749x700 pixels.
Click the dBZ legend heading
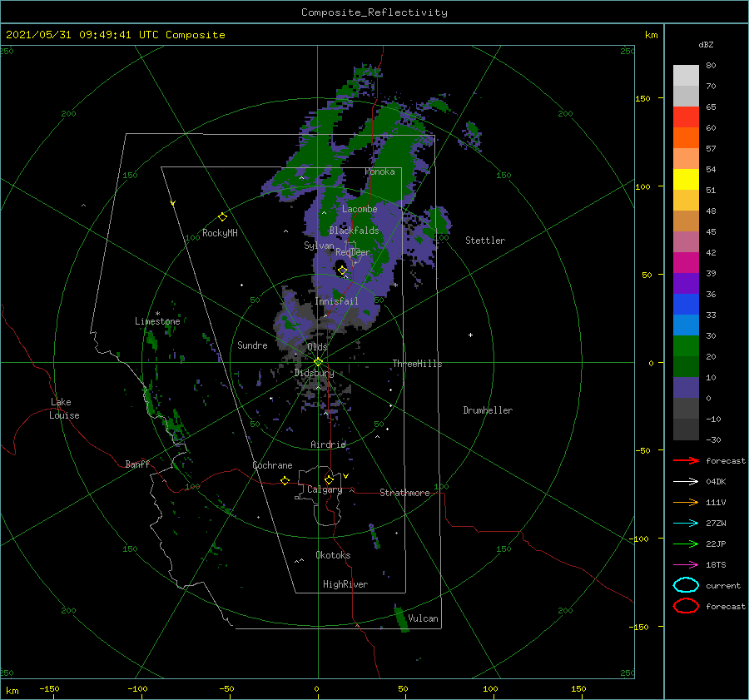pyautogui.click(x=706, y=44)
